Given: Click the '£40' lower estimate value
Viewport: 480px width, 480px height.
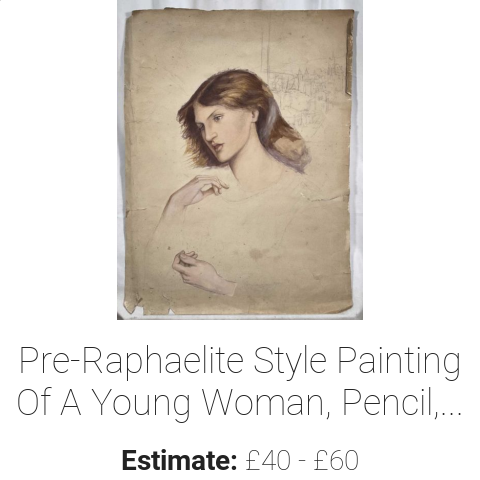Looking at the screenshot, I should coord(268,460).
